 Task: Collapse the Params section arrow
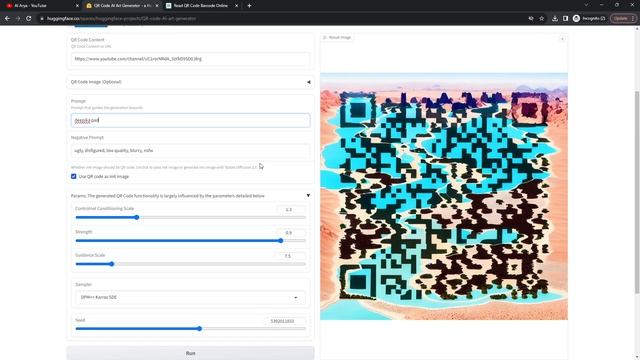[x=308, y=196]
